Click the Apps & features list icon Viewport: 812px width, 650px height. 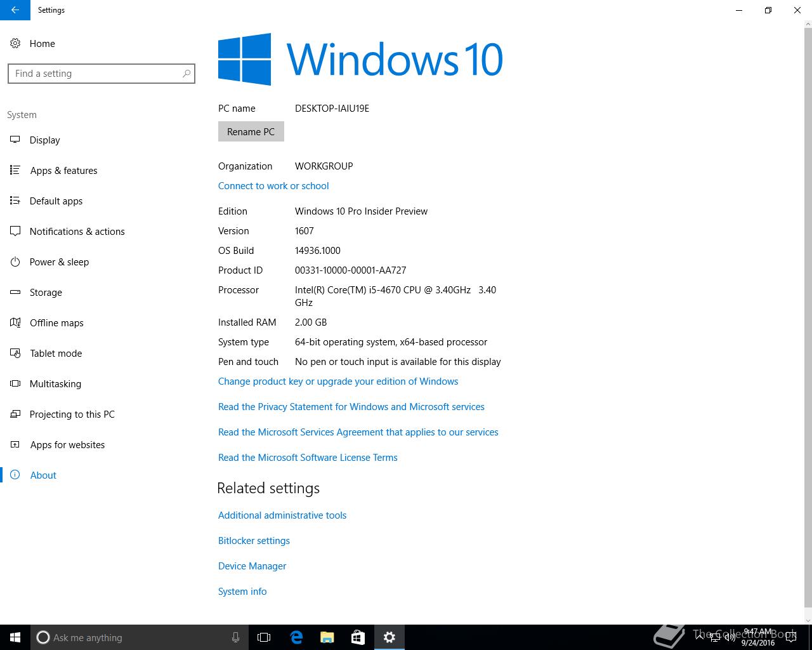tap(15, 170)
